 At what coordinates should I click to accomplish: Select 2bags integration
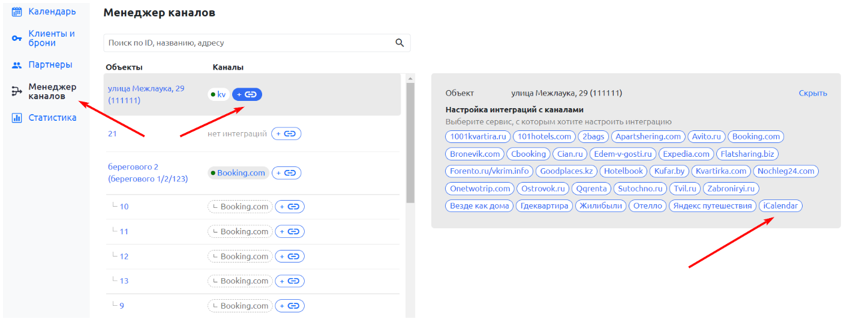coord(593,136)
